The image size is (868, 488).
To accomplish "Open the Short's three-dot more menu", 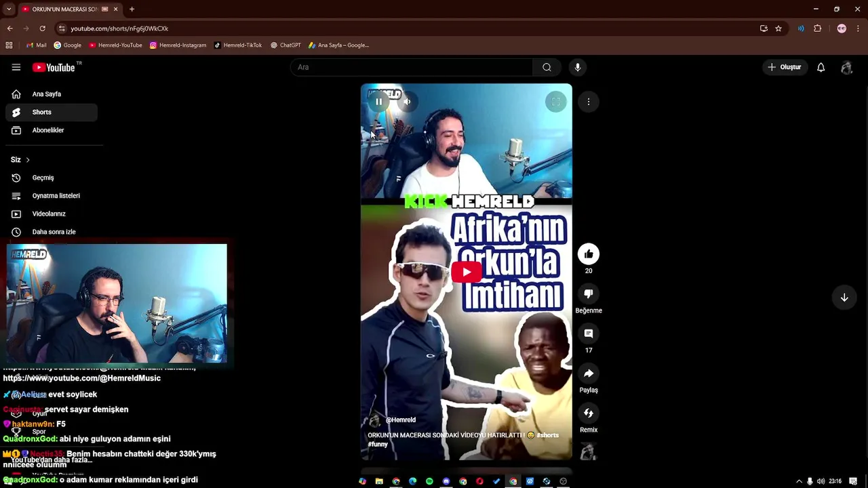I will coord(589,102).
